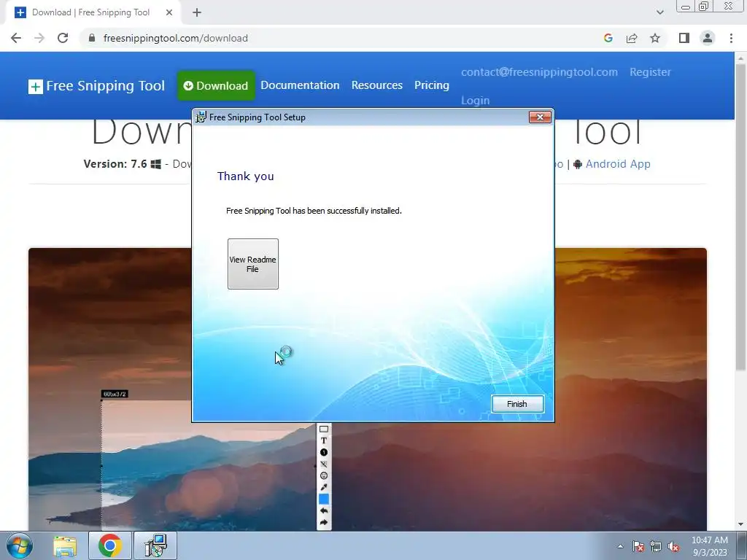Select the text T tool in snip toolbar
The width and height of the screenshot is (747, 560).
(324, 440)
